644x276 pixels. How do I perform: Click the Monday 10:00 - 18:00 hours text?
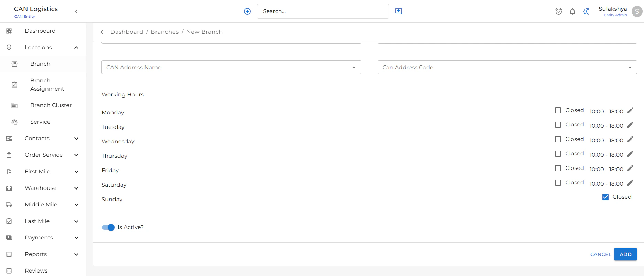pyautogui.click(x=606, y=112)
